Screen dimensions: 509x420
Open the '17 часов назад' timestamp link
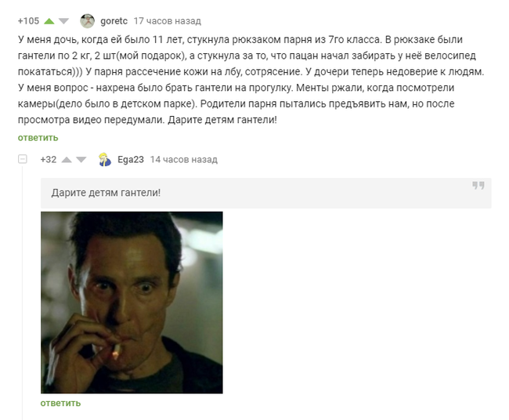click(x=167, y=21)
